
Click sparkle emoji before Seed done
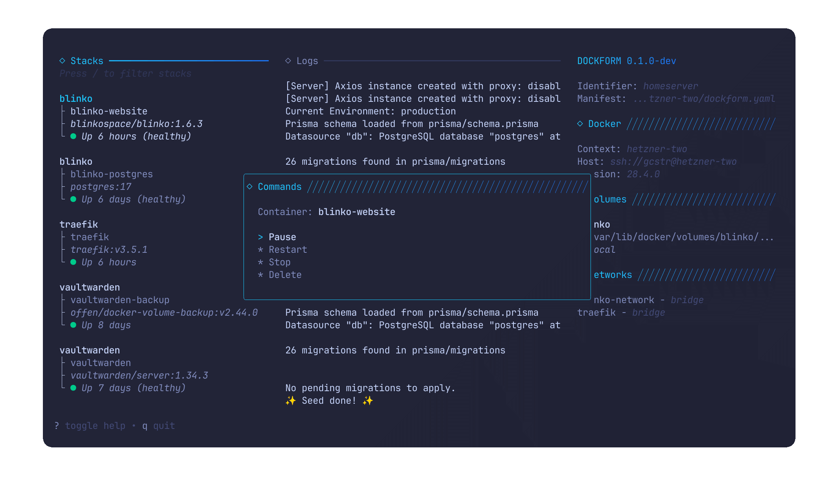pos(290,401)
